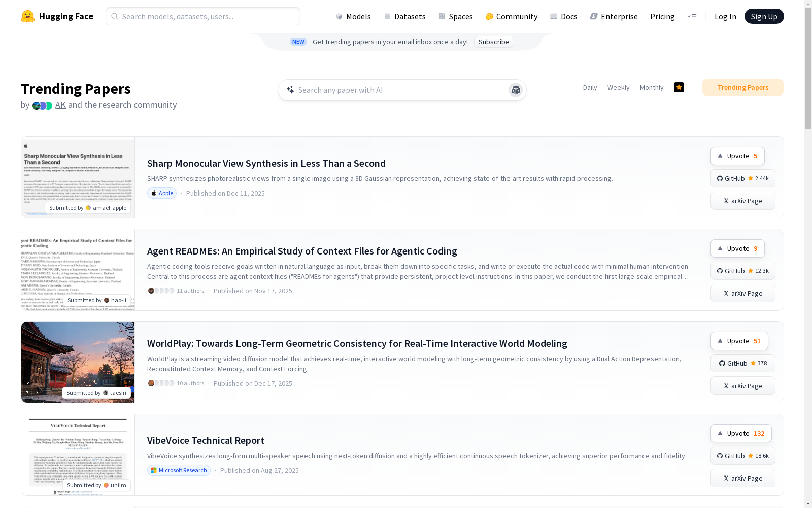Show the 11 authors avatars list
This screenshot has height=508, width=812.
[x=176, y=291]
